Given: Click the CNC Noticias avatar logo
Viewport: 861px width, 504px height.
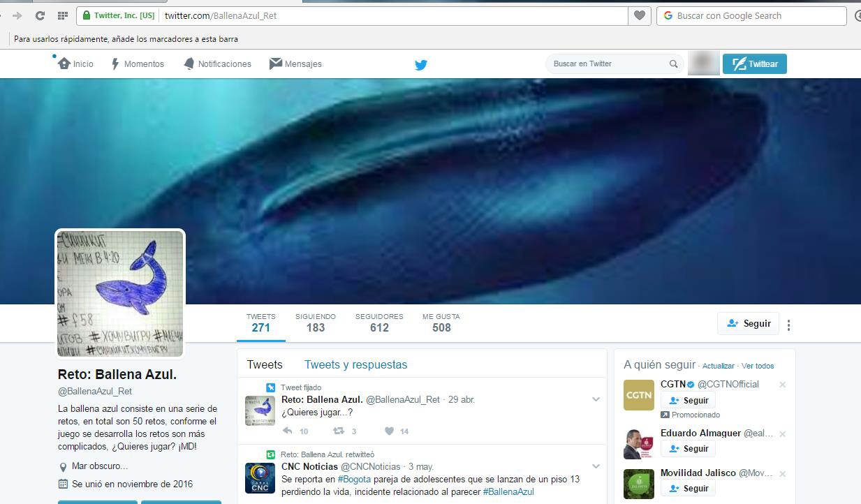Looking at the screenshot, I should 260,477.
